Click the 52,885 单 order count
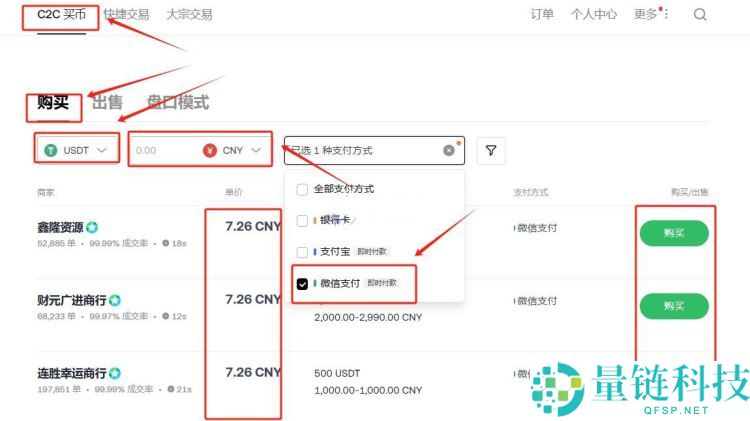This screenshot has width=750, height=421. click(x=56, y=243)
